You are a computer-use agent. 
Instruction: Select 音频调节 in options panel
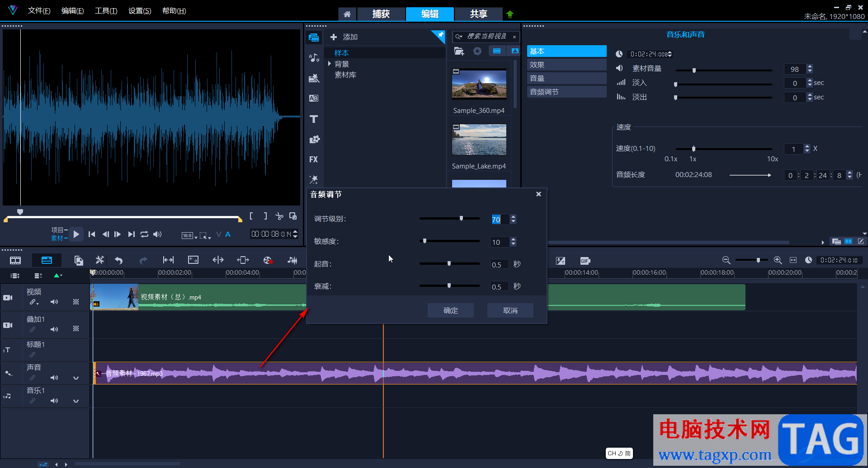pos(566,92)
